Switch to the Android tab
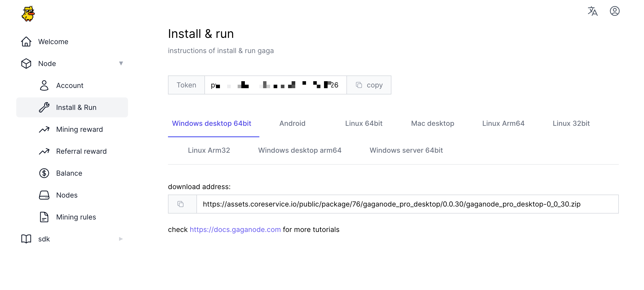 (x=292, y=123)
